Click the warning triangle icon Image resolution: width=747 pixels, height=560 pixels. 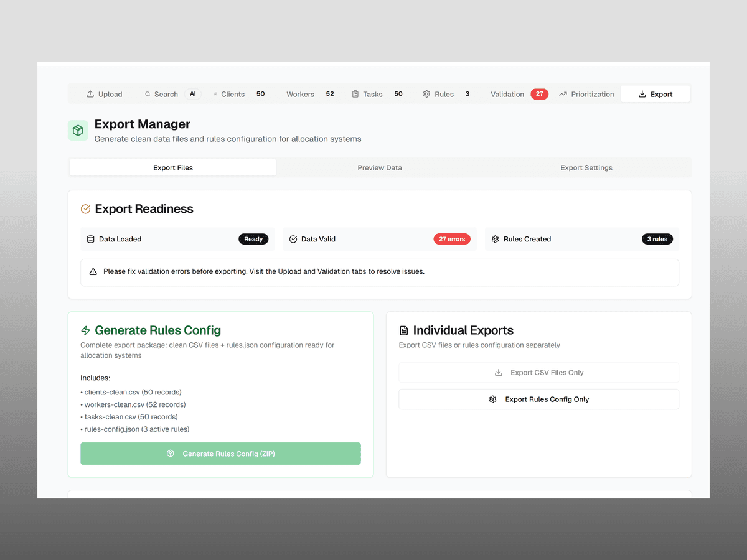click(93, 272)
